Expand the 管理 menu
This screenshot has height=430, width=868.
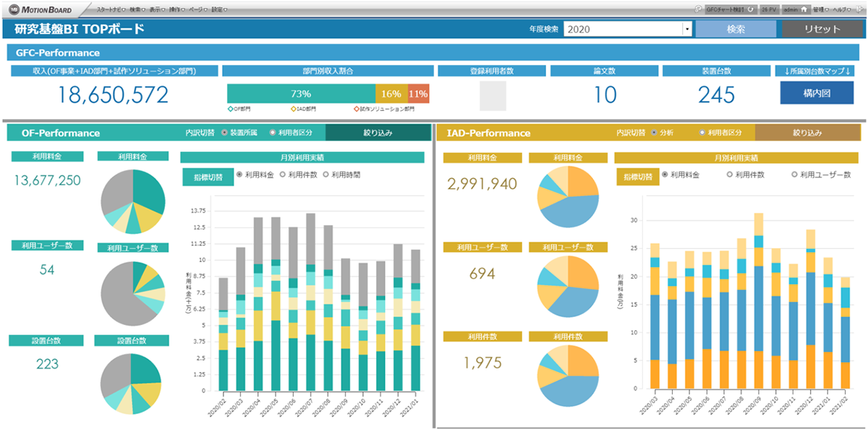[x=820, y=9]
